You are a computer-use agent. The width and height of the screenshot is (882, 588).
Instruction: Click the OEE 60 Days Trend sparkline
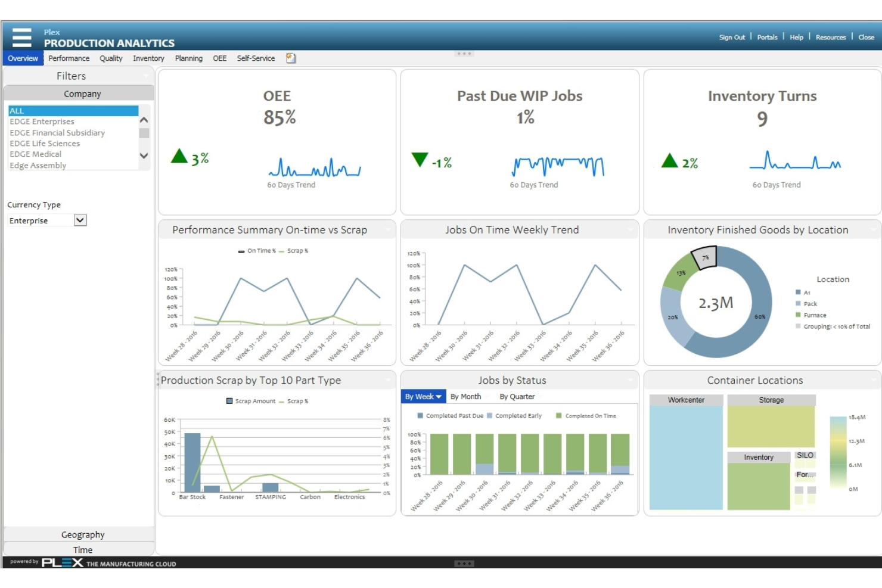(x=315, y=168)
